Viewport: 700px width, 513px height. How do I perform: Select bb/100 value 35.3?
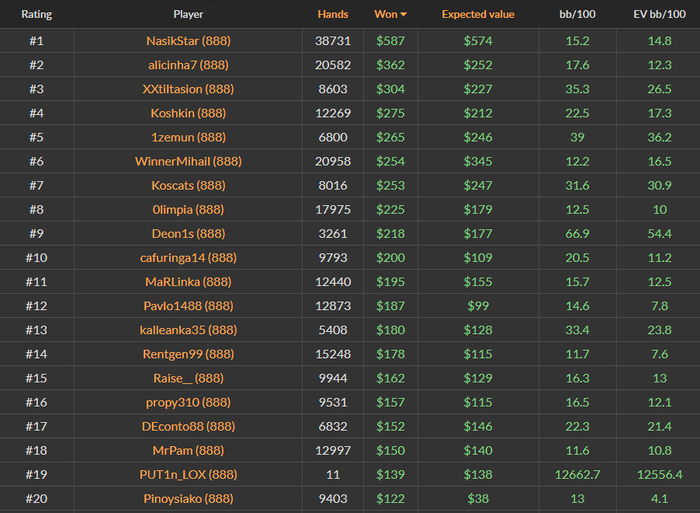click(x=577, y=89)
